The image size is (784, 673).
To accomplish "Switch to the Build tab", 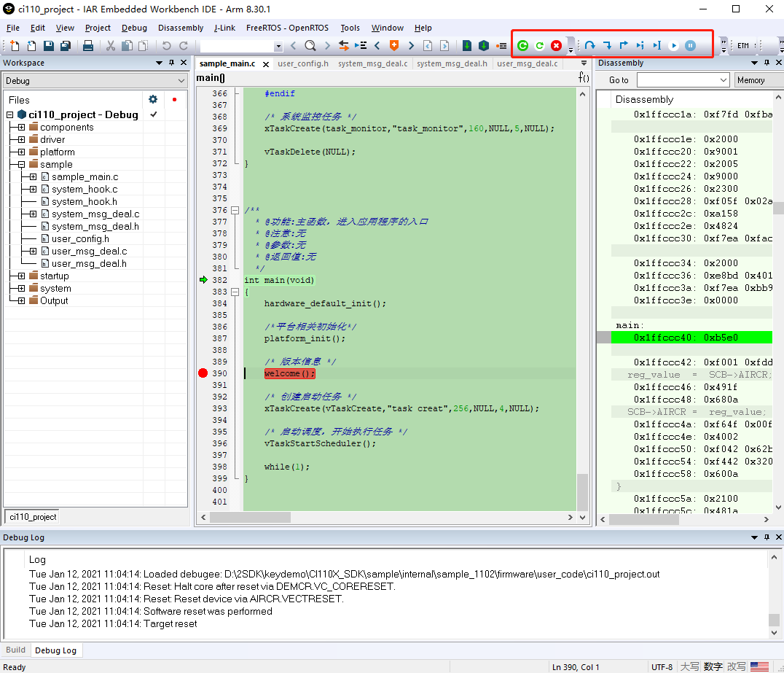I will click(15, 650).
